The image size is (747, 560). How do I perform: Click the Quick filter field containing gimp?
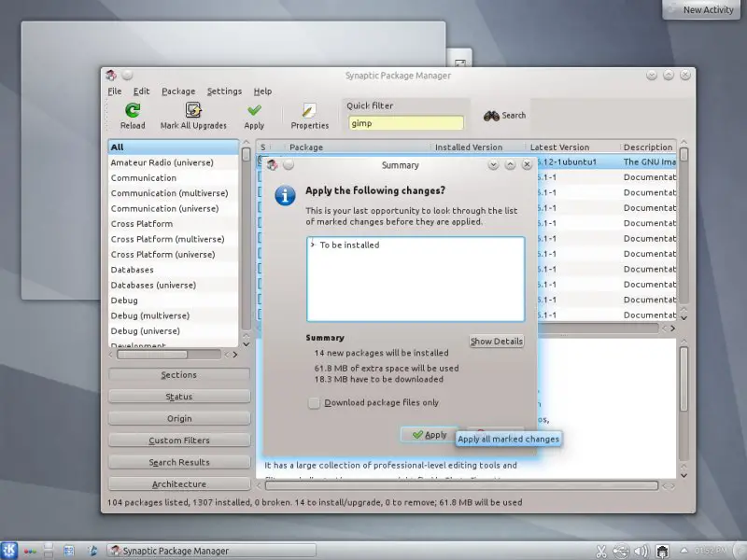coord(405,123)
